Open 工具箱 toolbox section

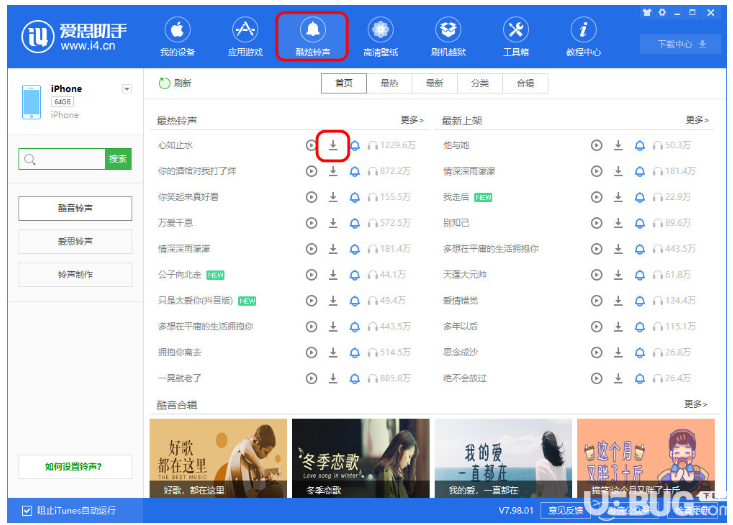(x=516, y=36)
